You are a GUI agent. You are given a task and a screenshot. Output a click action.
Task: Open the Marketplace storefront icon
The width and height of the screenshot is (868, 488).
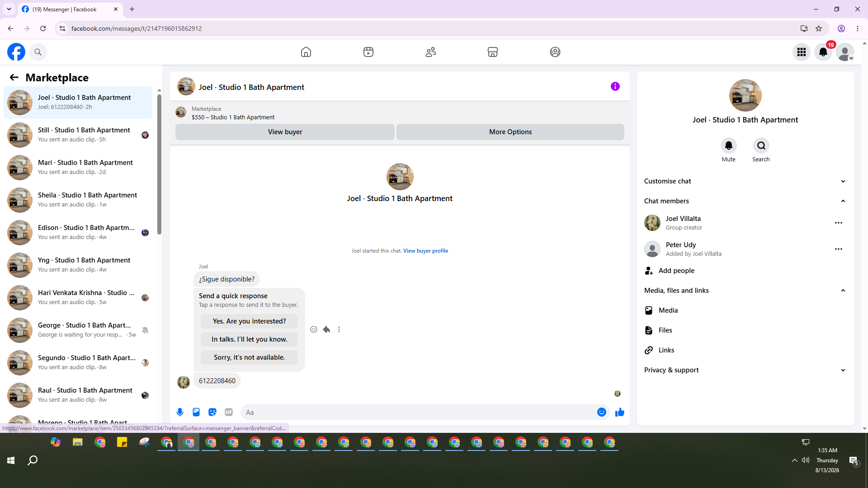click(x=493, y=52)
